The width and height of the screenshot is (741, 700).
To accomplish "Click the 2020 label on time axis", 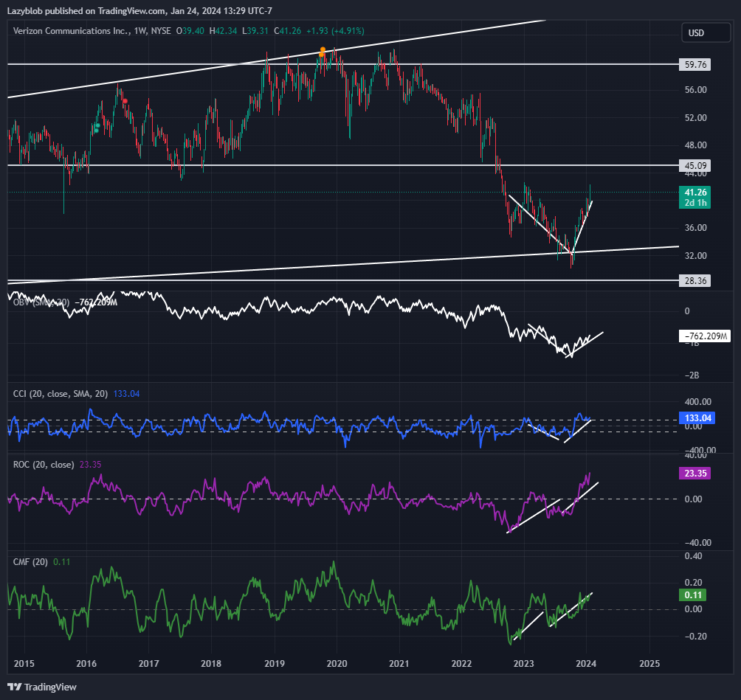I will 337,664.
